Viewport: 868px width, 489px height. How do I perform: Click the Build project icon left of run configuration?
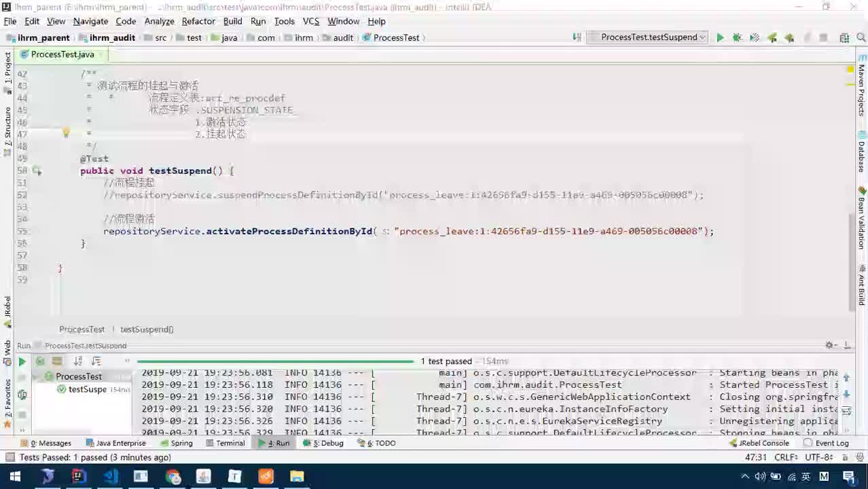[x=577, y=37]
